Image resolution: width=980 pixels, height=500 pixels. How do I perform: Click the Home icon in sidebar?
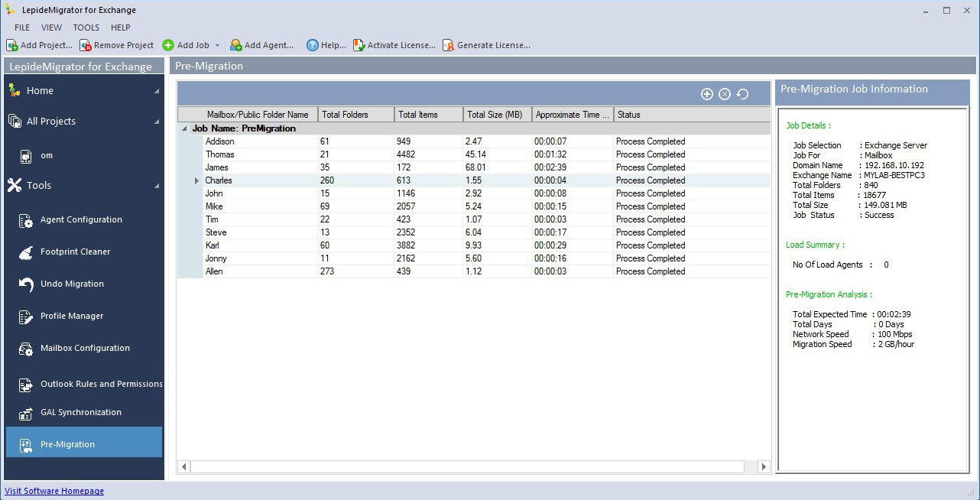(x=15, y=90)
